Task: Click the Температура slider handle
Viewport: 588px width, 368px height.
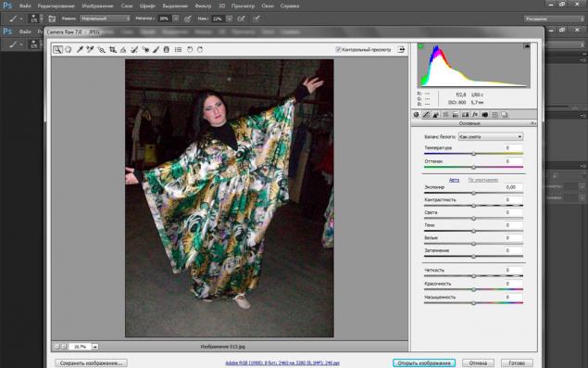Action: (473, 154)
